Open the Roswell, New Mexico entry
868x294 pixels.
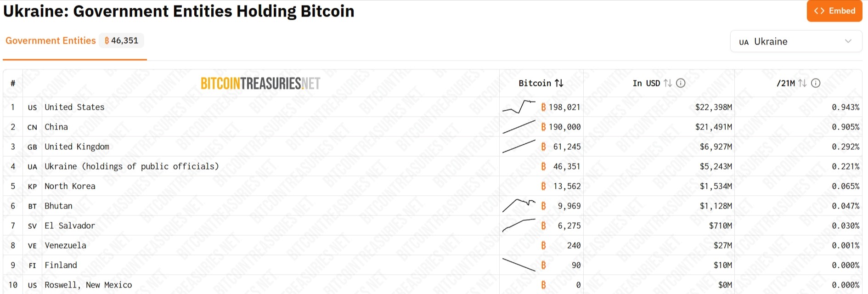coord(88,285)
